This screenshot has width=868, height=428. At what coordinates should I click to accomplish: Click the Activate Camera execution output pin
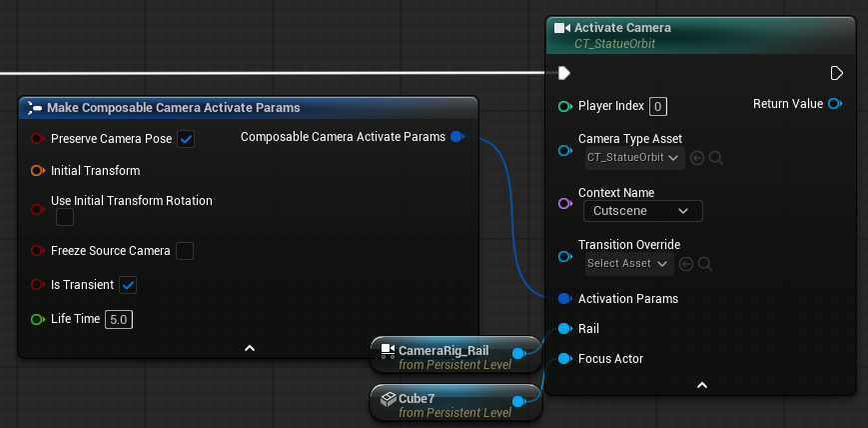837,73
